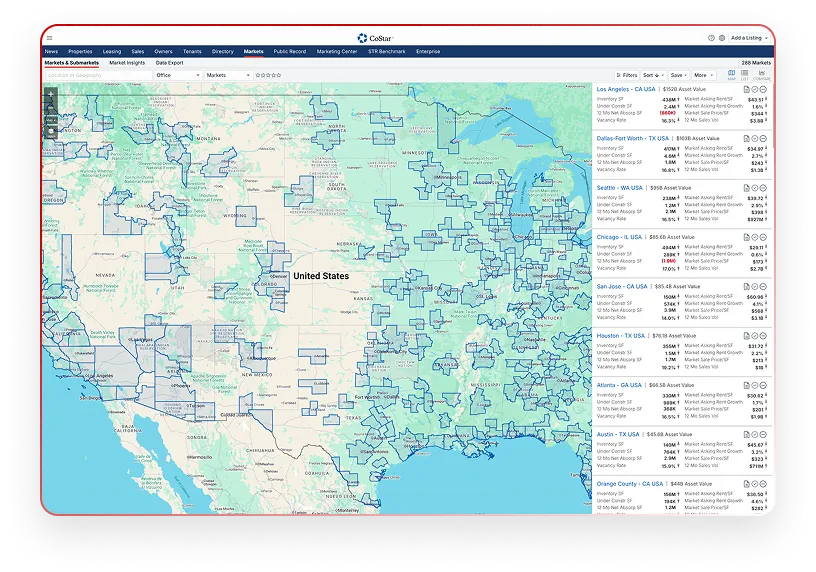Open Dallas-Fort Worth - TX USA market link
Screen dimensions: 816x572
[632, 138]
